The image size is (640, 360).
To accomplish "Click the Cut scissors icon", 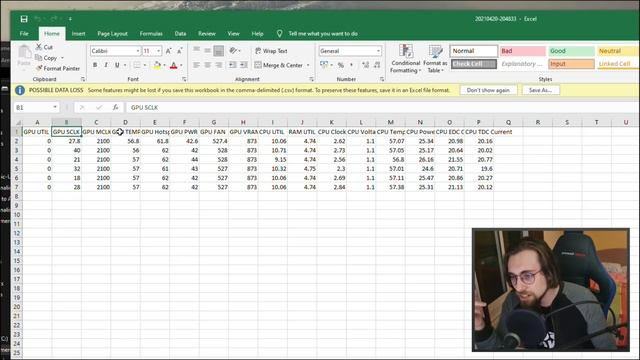I will tap(39, 47).
